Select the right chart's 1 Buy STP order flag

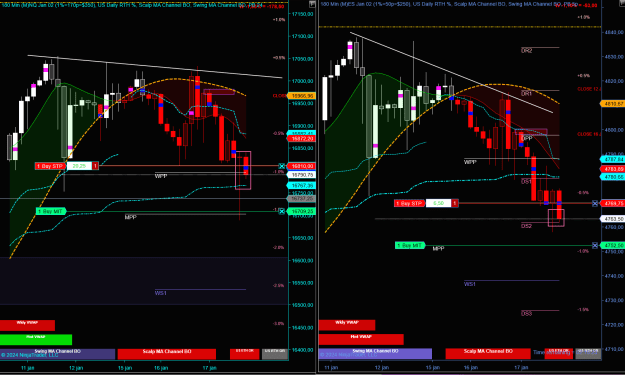409,203
